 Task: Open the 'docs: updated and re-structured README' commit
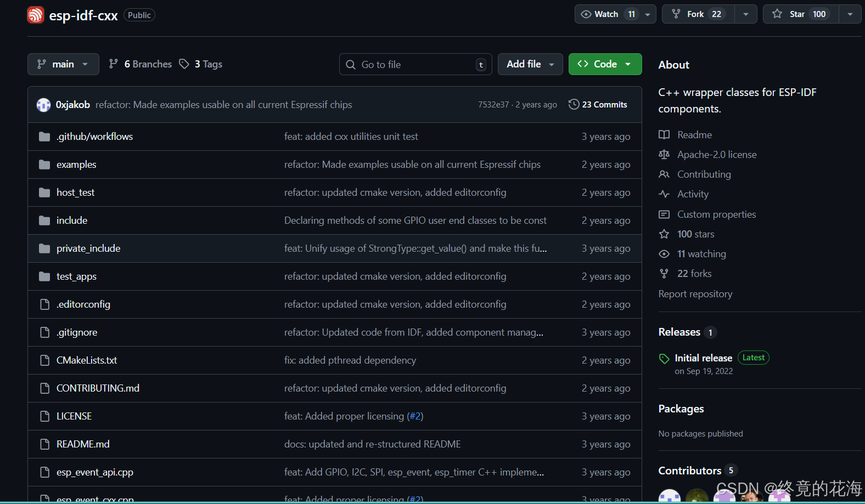373,444
